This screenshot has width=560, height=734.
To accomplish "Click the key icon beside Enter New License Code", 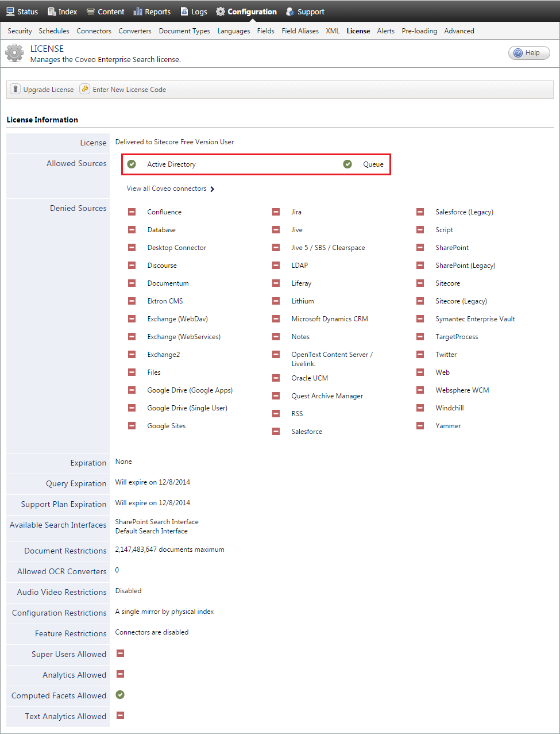I will (84, 89).
